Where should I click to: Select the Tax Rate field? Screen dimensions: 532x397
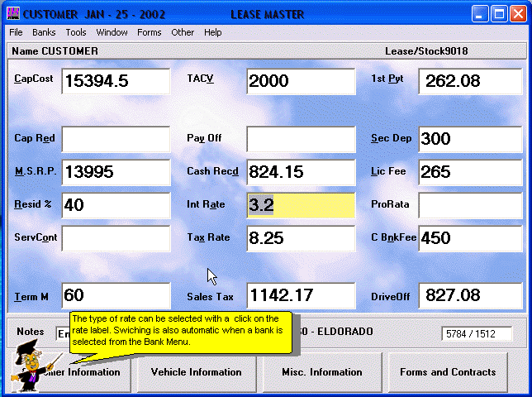point(301,238)
